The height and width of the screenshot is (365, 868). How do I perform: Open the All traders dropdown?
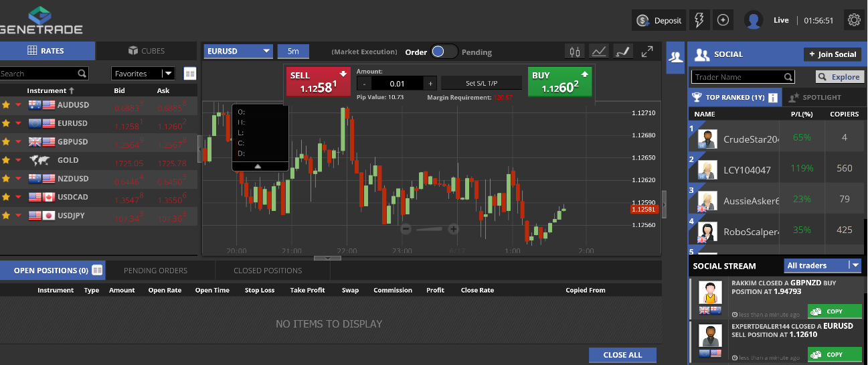click(x=823, y=265)
